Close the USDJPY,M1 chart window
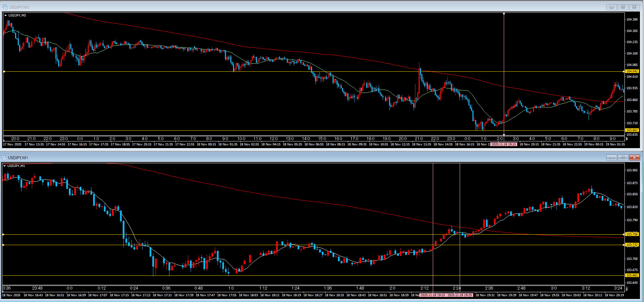This screenshot has width=644, height=302. (x=634, y=158)
